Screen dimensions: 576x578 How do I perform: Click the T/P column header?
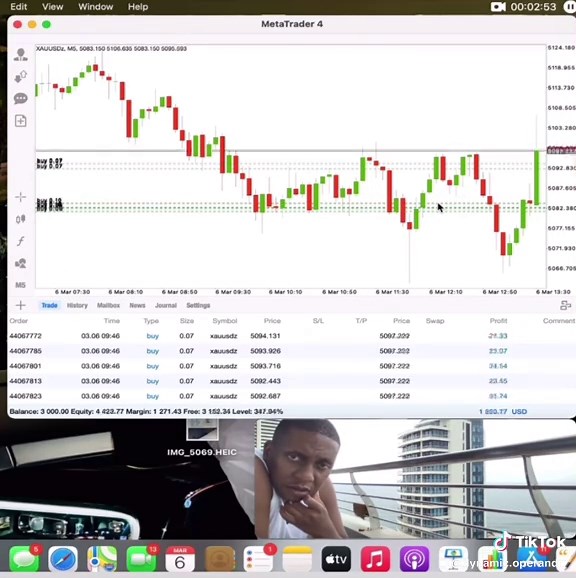click(x=361, y=321)
